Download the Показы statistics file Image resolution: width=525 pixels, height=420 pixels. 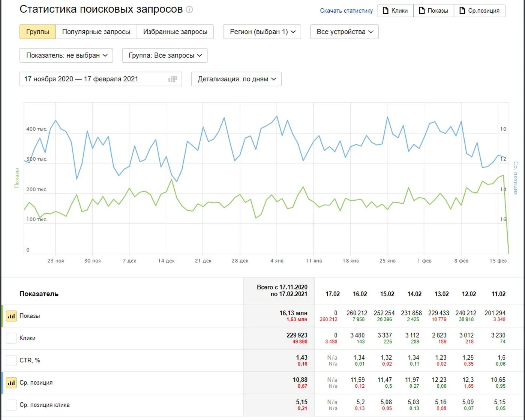click(x=434, y=11)
